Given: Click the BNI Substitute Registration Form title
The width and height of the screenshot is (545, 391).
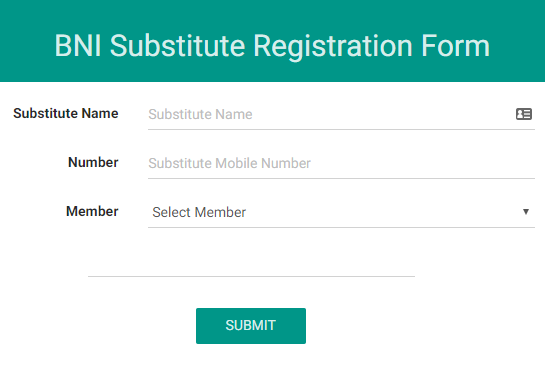Looking at the screenshot, I should (x=272, y=46).
